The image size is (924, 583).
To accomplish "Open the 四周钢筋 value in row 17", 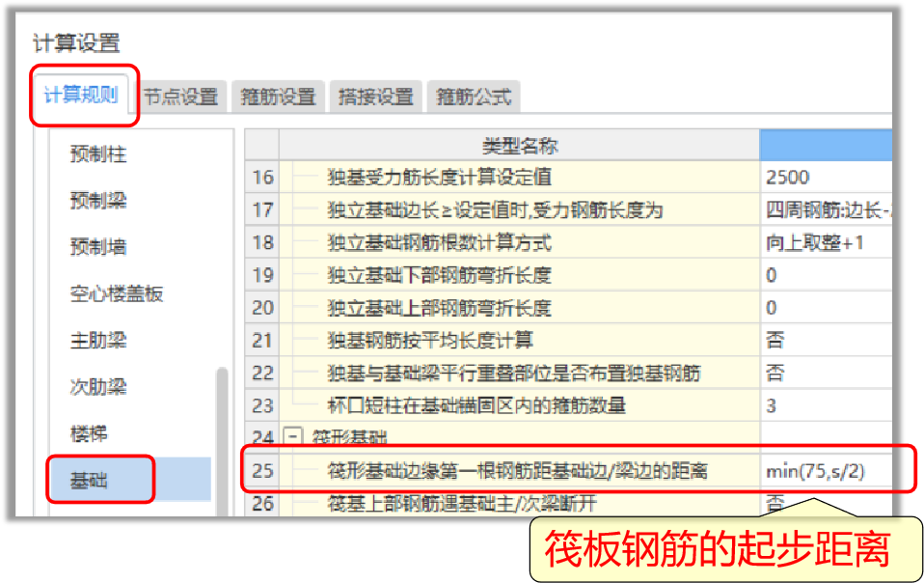I will (x=826, y=209).
